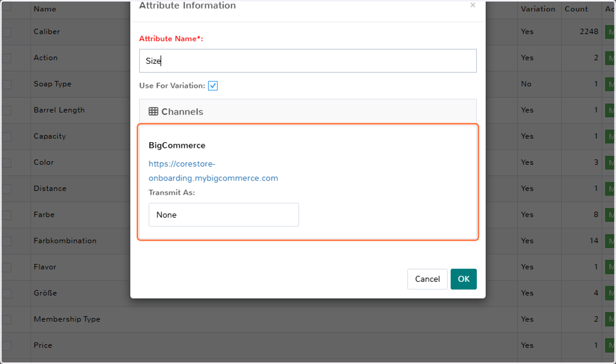Viewport: 616px width, 364px height.
Task: Click the Count column header
Action: [x=576, y=9]
